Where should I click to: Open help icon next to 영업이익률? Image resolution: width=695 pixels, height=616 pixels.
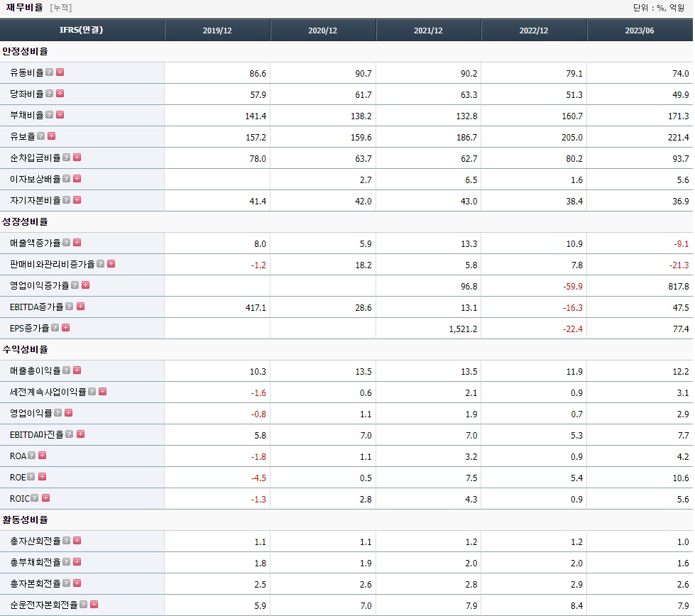58,412
